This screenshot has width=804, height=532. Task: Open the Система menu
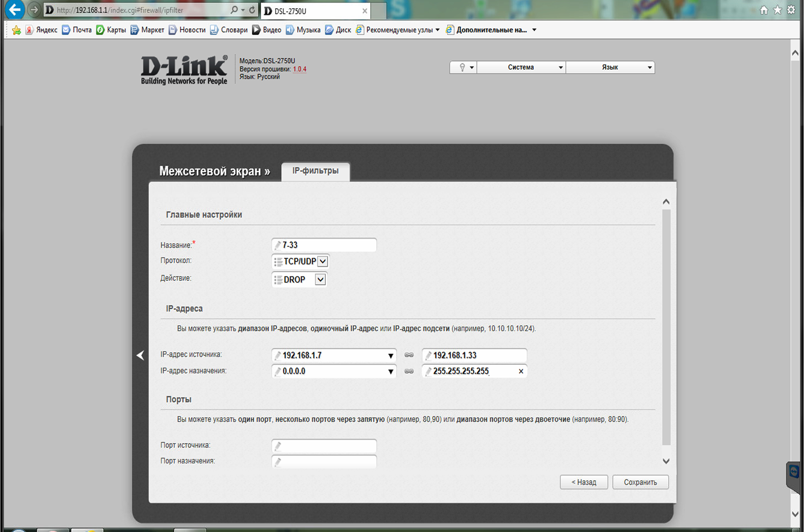[521, 67]
